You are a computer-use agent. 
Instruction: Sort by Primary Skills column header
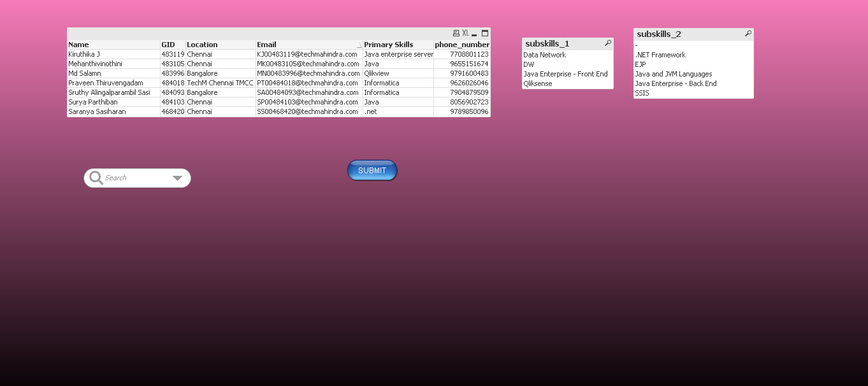(398, 45)
